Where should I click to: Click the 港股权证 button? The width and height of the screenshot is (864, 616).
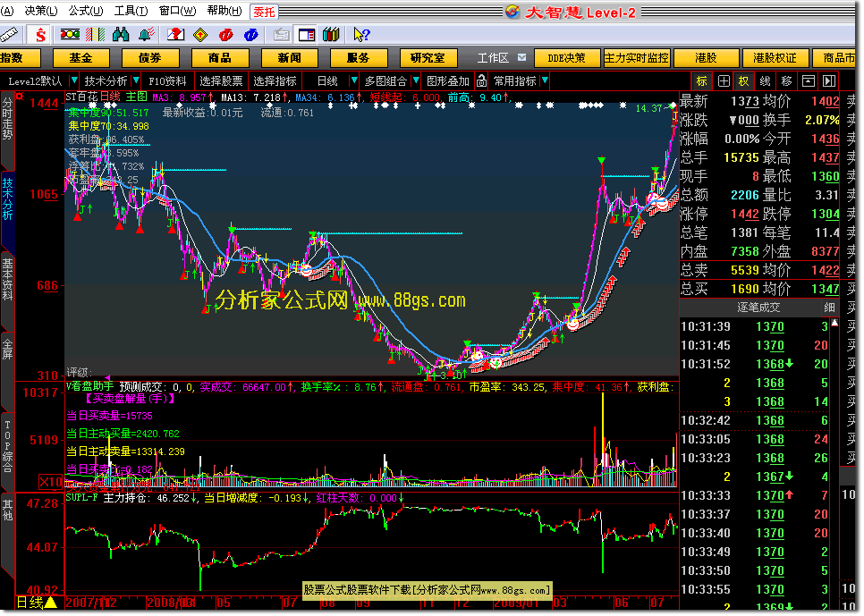click(x=775, y=58)
